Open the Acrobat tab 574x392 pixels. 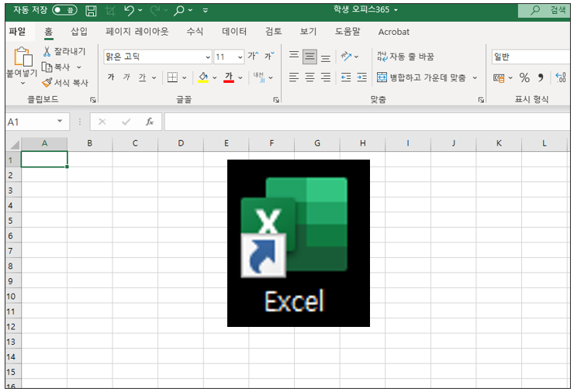point(393,32)
